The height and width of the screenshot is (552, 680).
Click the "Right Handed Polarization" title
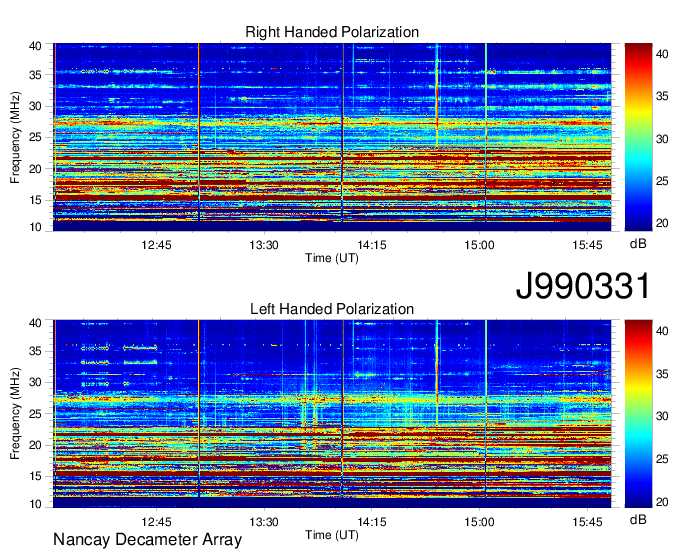tap(332, 32)
